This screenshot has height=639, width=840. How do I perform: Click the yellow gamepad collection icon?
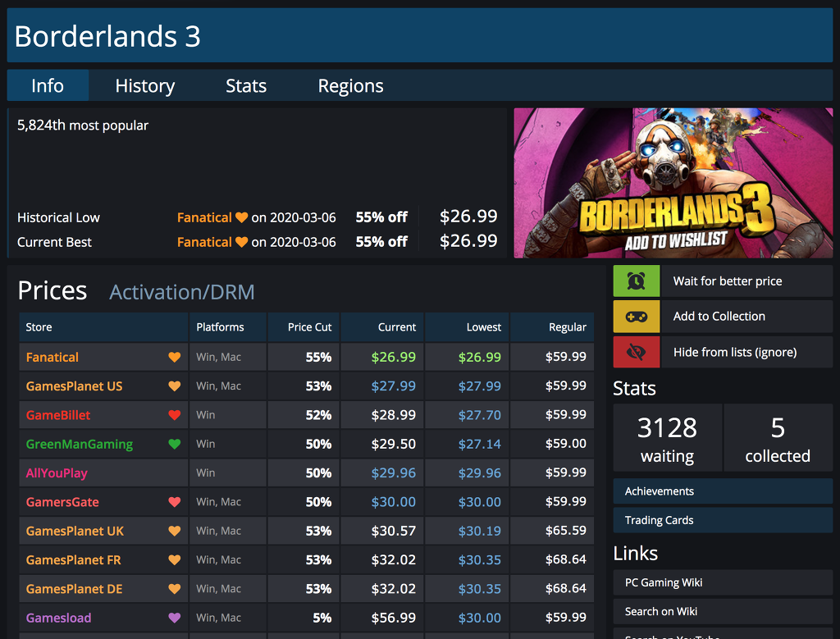coord(636,317)
